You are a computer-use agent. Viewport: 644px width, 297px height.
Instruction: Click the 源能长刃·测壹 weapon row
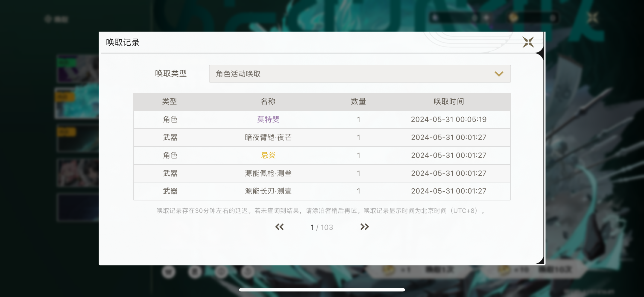pos(268,191)
